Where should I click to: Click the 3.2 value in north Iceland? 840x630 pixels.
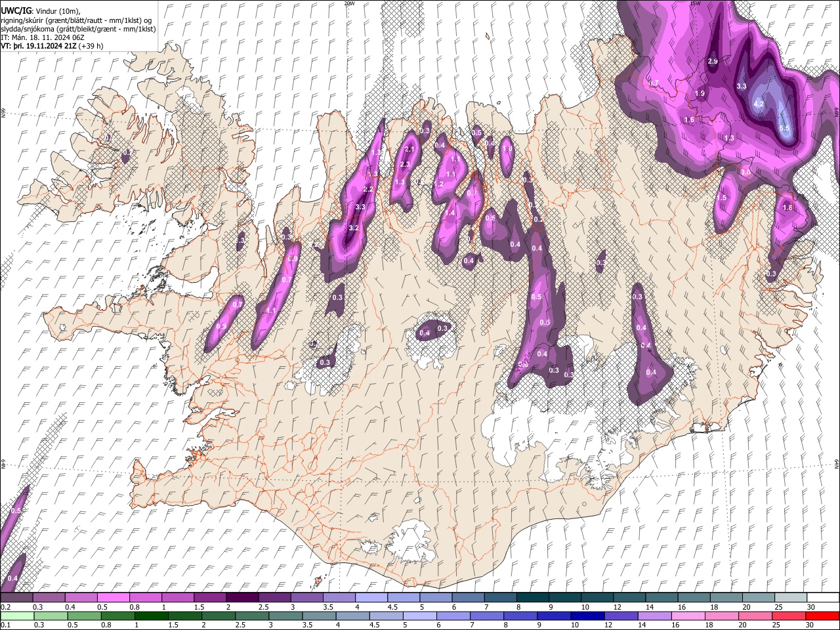coord(353,228)
